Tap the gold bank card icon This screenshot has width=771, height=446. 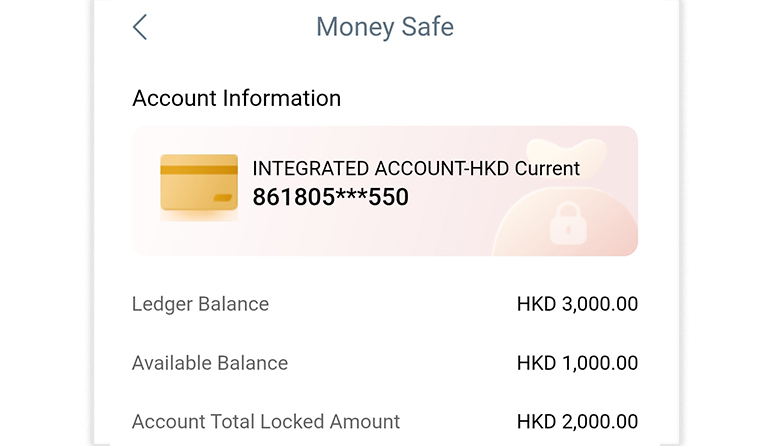click(x=199, y=184)
